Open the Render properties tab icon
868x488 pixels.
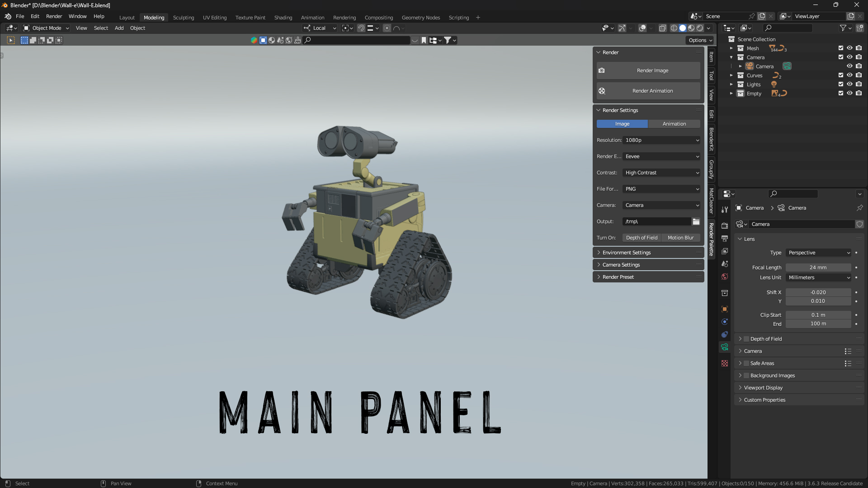(x=725, y=226)
